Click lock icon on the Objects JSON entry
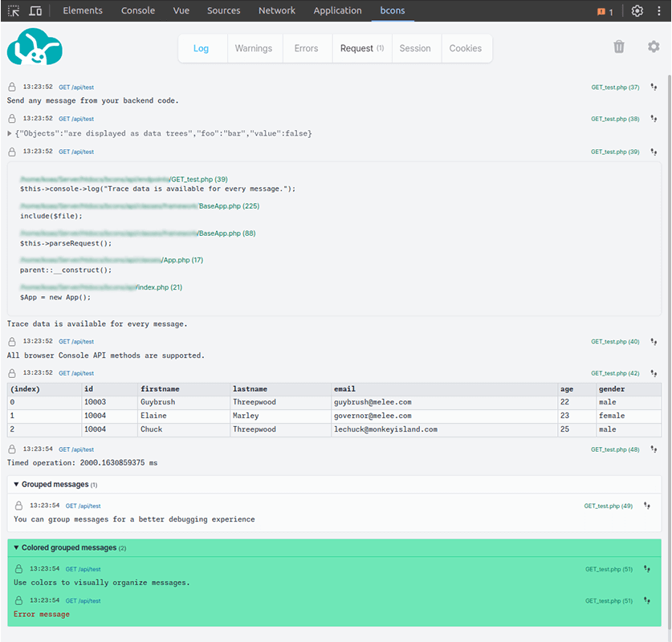 click(x=12, y=119)
